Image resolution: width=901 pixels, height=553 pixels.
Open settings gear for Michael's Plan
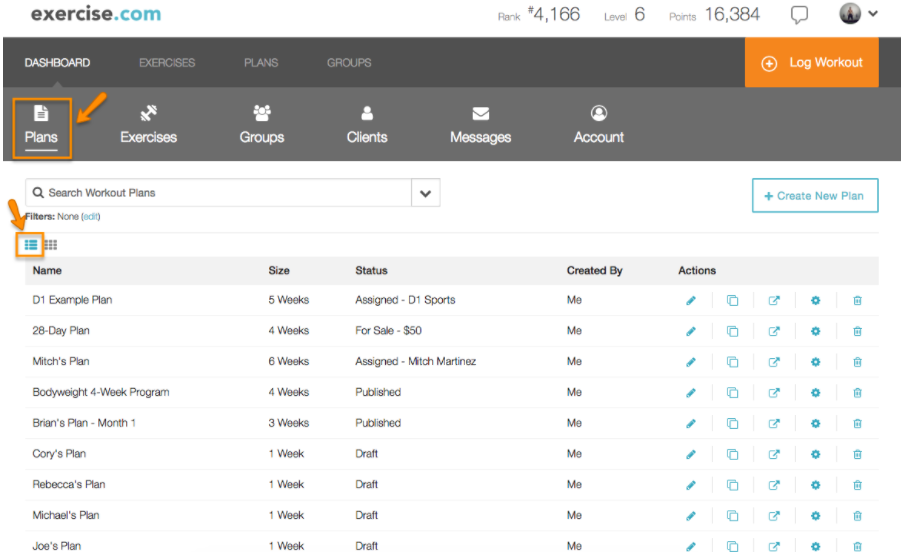(815, 516)
